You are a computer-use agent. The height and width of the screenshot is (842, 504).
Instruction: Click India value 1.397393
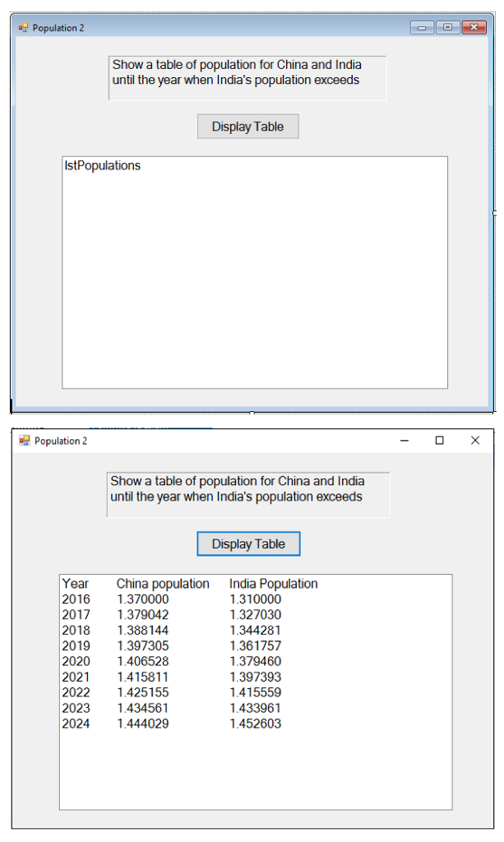click(x=256, y=678)
